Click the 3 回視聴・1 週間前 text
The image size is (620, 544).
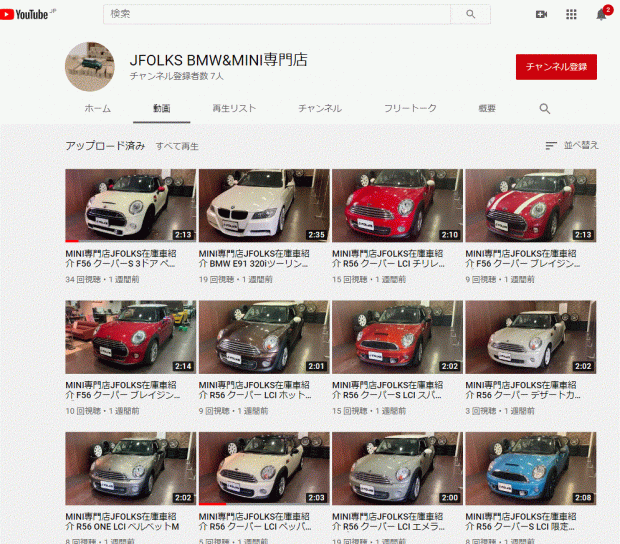[x=500, y=411]
